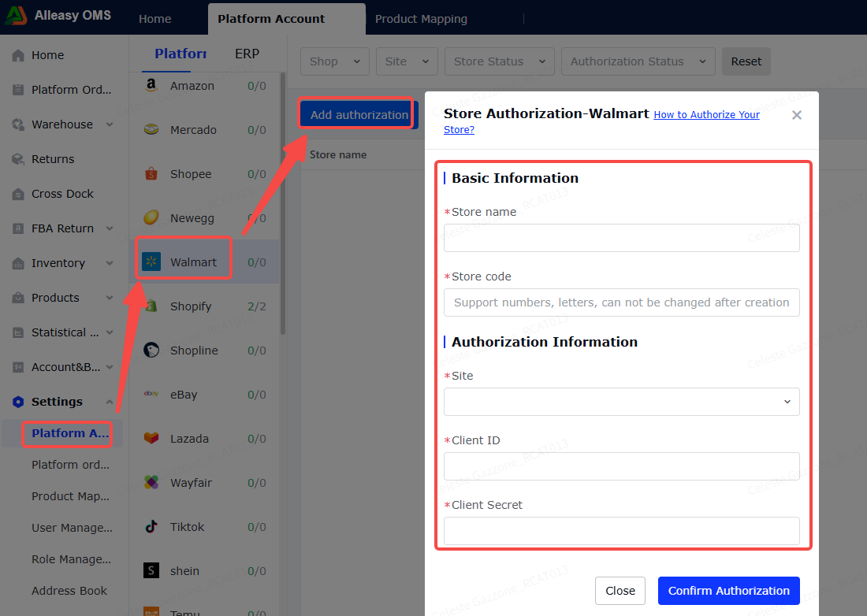Click the Platform Orders sidebar icon

click(x=18, y=90)
